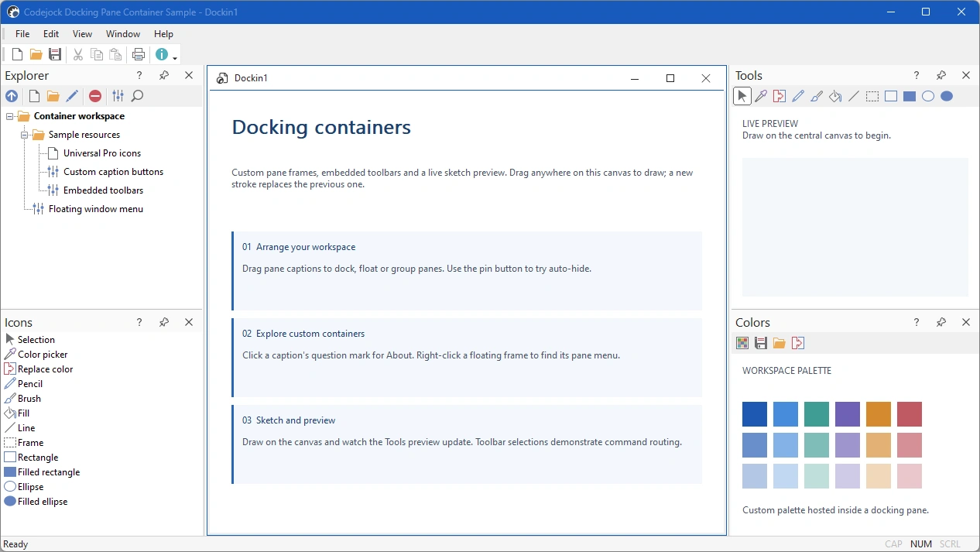The width and height of the screenshot is (980, 552).
Task: Click the Cut scissors icon in main toolbar
Action: coord(78,54)
